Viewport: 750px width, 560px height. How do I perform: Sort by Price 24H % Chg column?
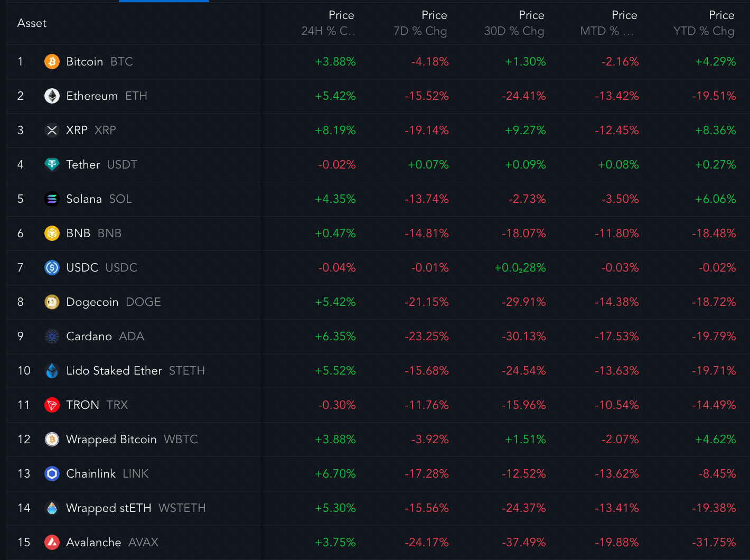coord(329,23)
